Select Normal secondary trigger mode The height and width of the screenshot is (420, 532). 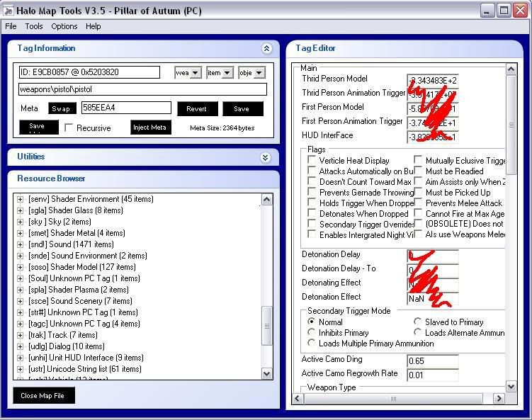(x=311, y=321)
